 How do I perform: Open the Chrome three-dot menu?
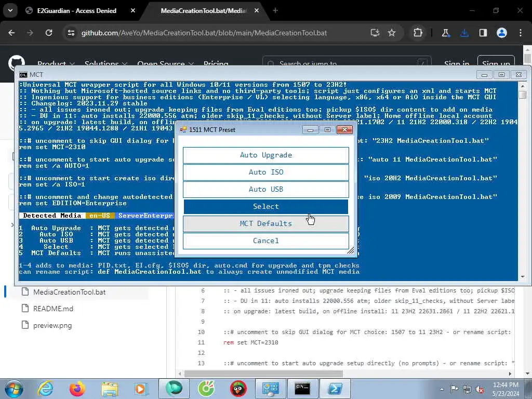pyautogui.click(x=521, y=33)
